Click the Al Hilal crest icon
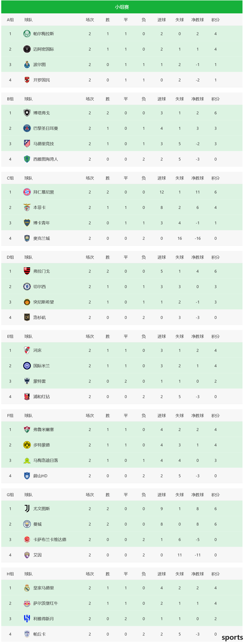The width and height of the screenshot is (246, 644). point(27,619)
